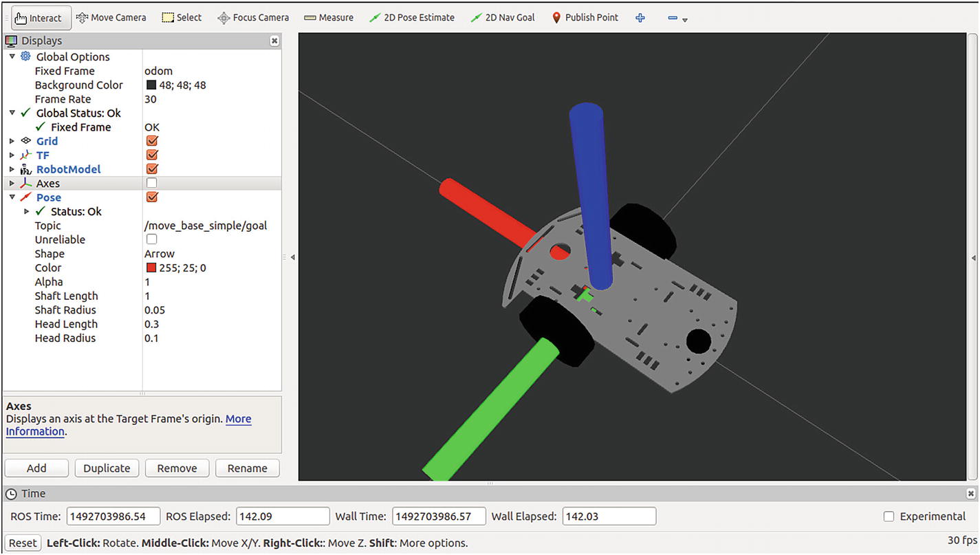The image size is (980, 555).
Task: Select the Select tool in toolbar
Action: [x=182, y=18]
